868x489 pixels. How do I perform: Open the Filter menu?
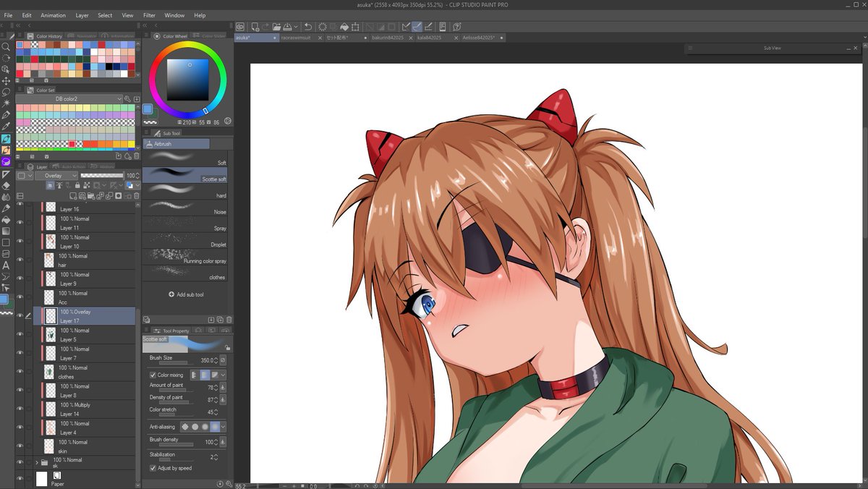[149, 15]
